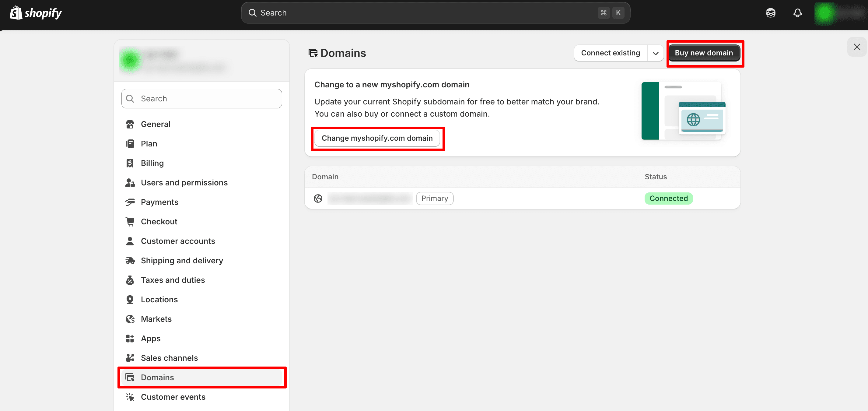Click the Customer events sparkle-cursor icon
868x411 pixels.
click(130, 397)
